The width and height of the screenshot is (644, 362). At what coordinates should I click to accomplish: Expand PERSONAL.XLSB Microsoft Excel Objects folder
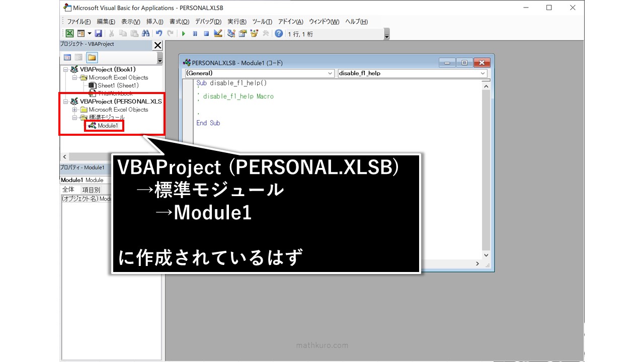coord(74,110)
